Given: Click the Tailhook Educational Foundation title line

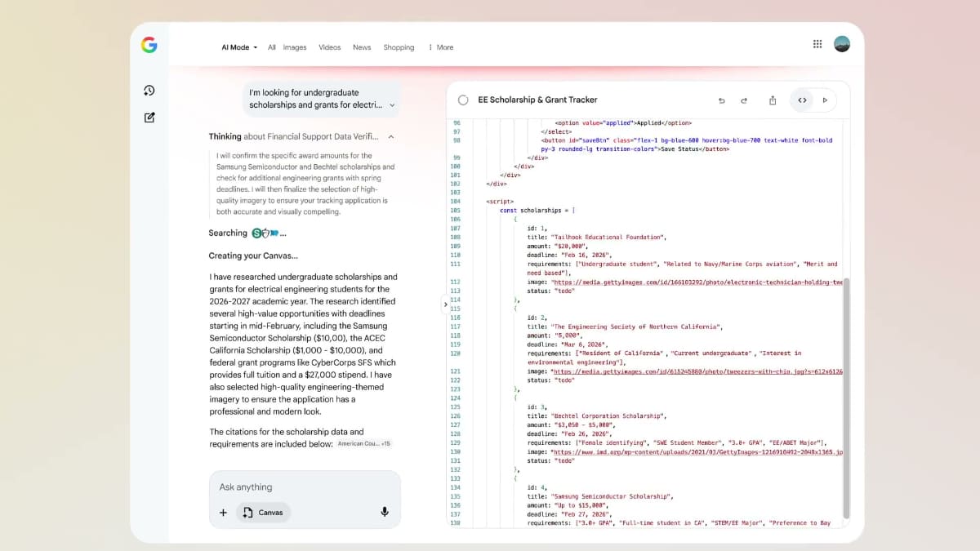Looking at the screenshot, I should pos(597,238).
